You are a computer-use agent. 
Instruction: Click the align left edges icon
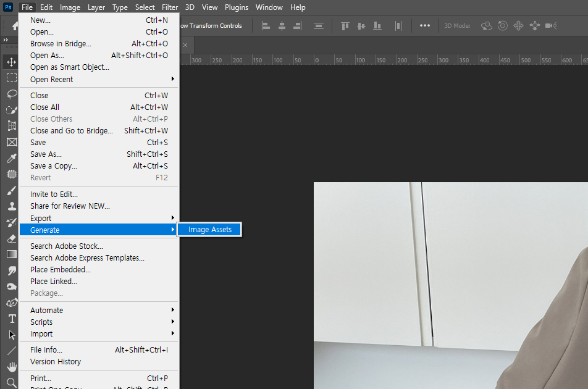coord(266,26)
